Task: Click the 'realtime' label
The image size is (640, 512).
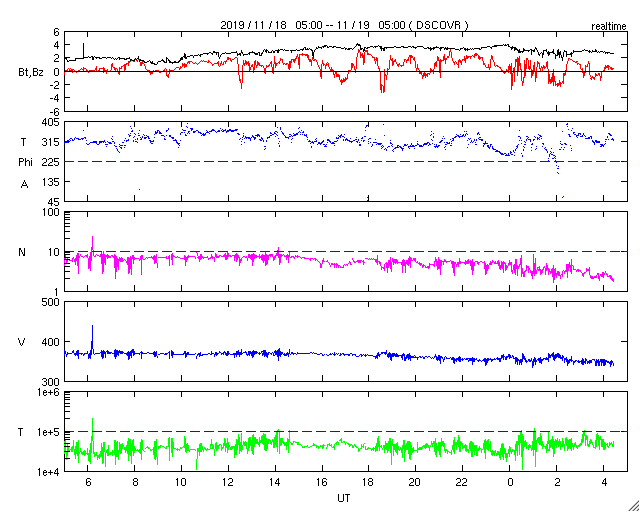Action: [609, 27]
